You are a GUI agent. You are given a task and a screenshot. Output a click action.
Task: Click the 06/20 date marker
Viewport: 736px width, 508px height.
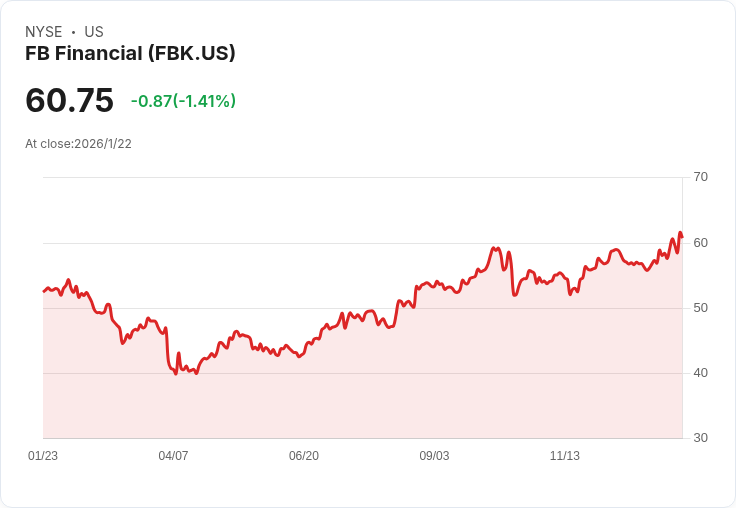[x=304, y=456]
